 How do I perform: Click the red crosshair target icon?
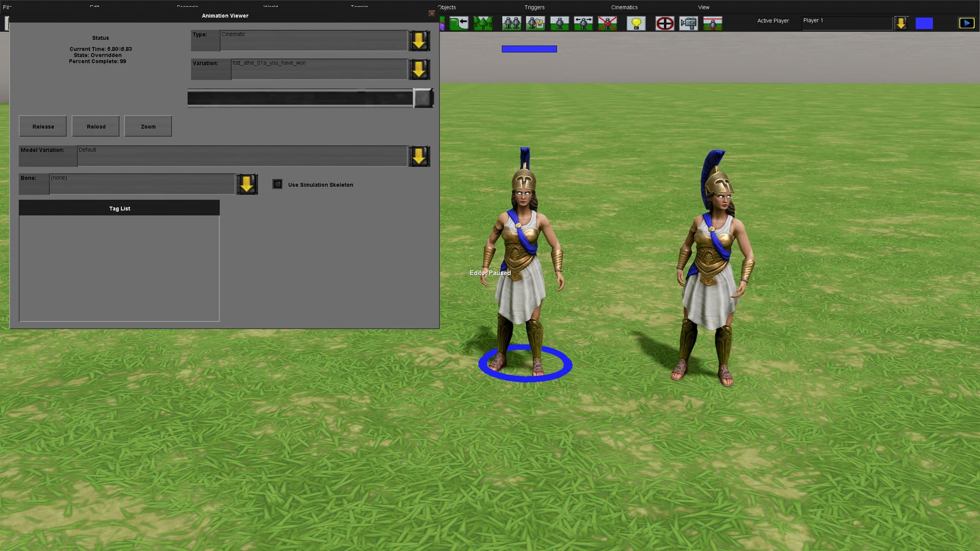click(665, 23)
